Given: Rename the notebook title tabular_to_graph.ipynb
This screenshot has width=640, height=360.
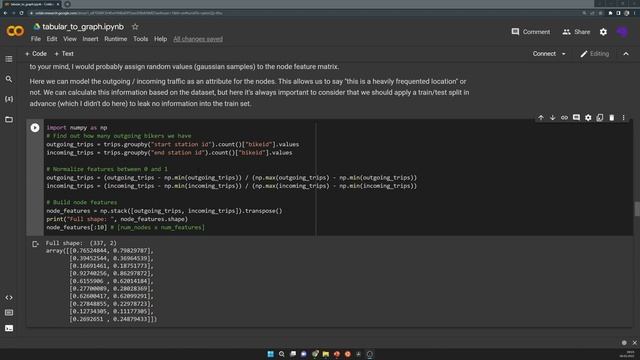Looking at the screenshot, I should (x=83, y=27).
